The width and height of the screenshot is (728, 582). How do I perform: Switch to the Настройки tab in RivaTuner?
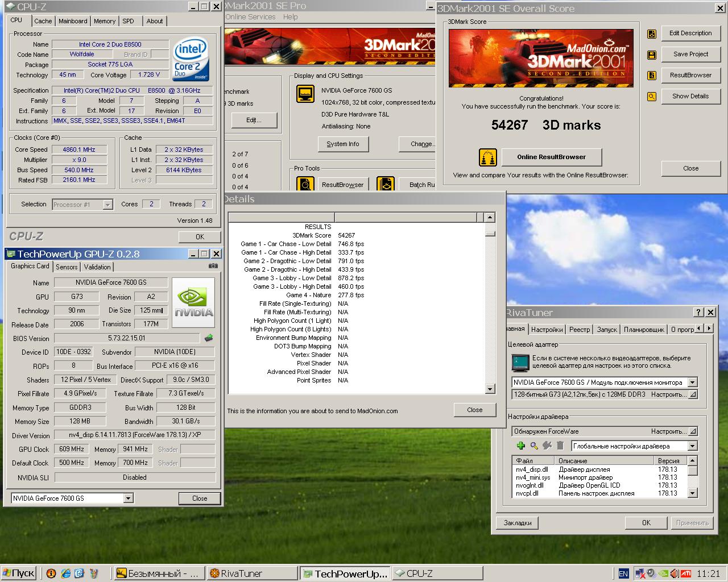pos(547,329)
